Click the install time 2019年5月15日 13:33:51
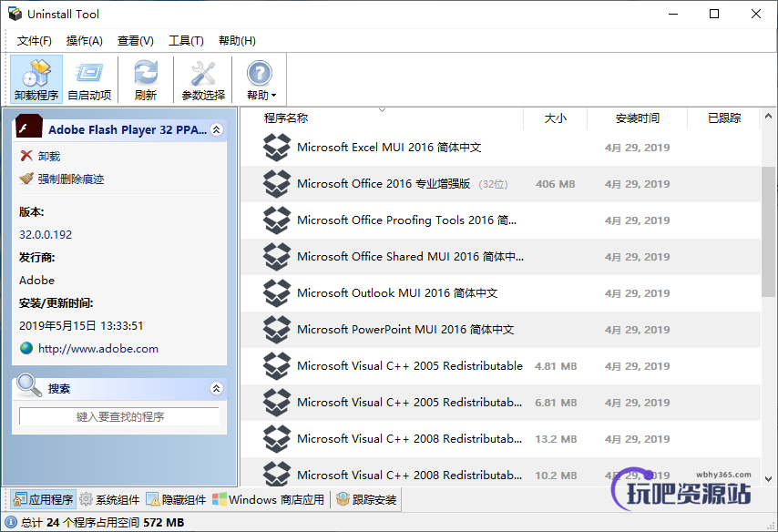The width and height of the screenshot is (778, 532). pos(81,326)
